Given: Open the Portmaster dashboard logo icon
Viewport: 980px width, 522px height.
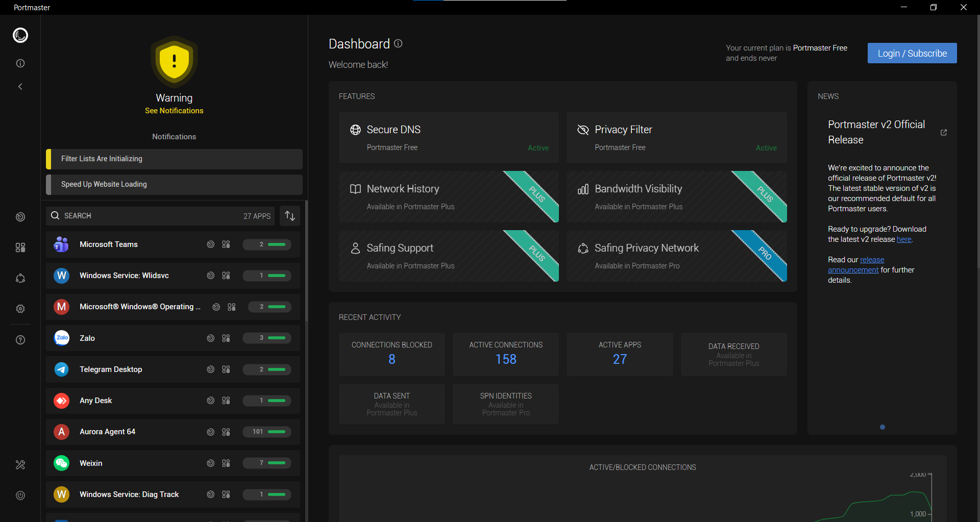Looking at the screenshot, I should (20, 35).
